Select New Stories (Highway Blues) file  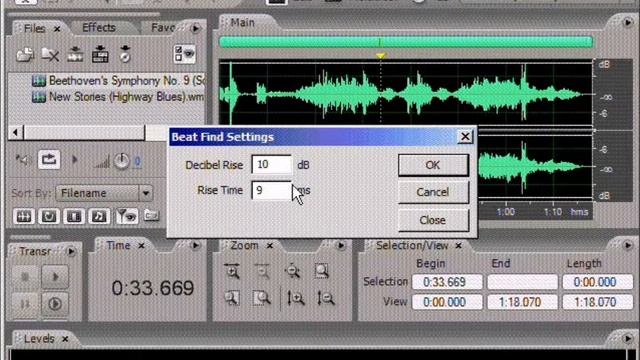[118, 97]
